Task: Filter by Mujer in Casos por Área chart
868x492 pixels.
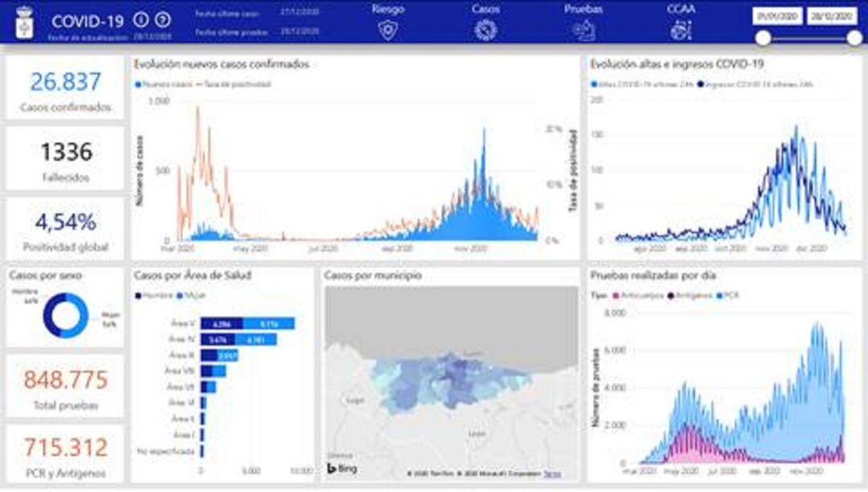Action: (185, 296)
